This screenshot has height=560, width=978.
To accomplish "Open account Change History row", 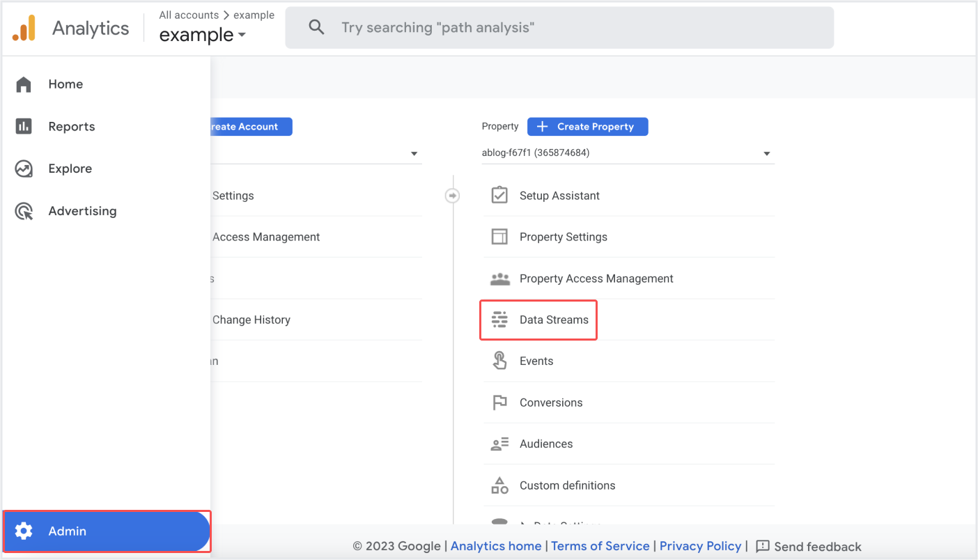I will [x=316, y=320].
